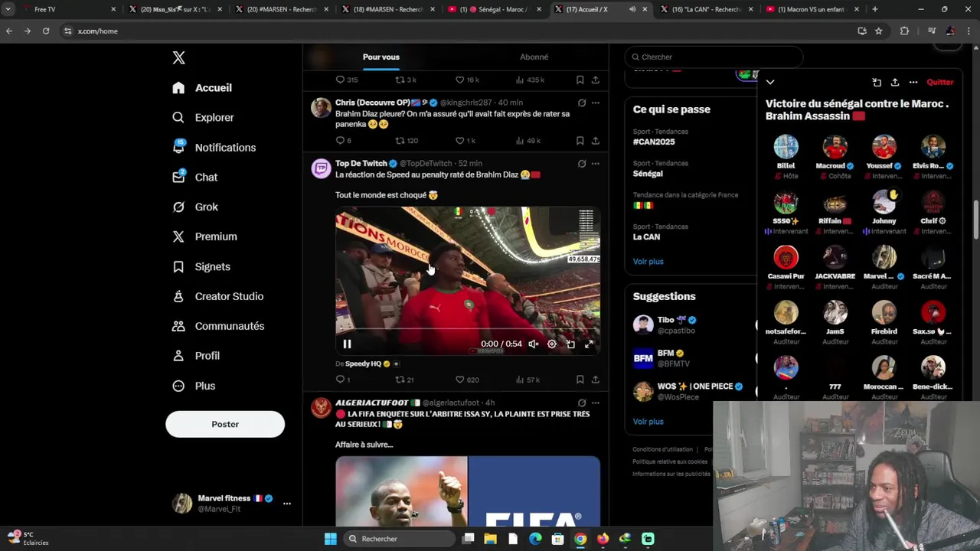Collapse the Space panel with the chevron
980x551 pixels.
click(770, 83)
